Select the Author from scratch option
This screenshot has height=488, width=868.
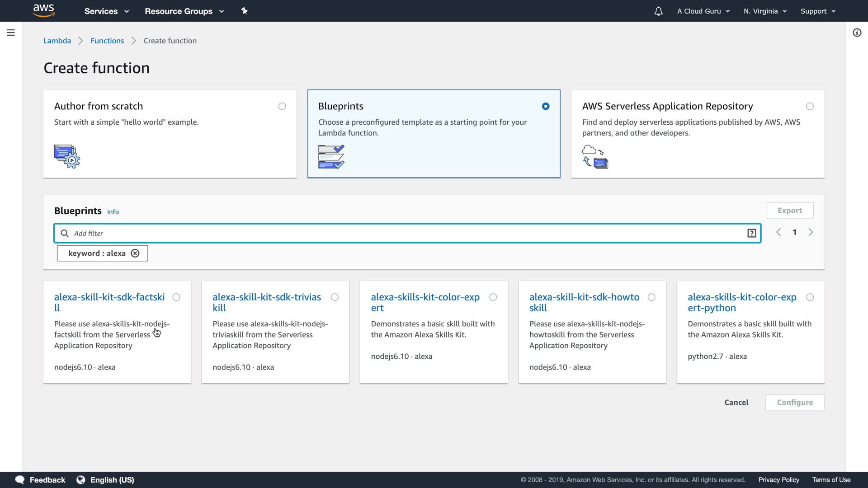click(282, 107)
